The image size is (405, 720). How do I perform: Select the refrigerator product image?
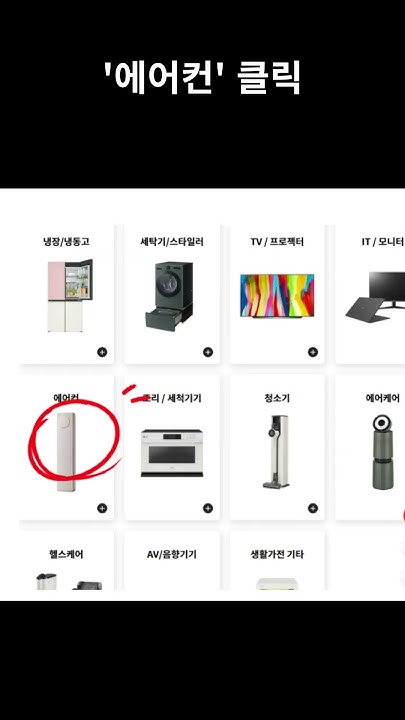pos(70,296)
